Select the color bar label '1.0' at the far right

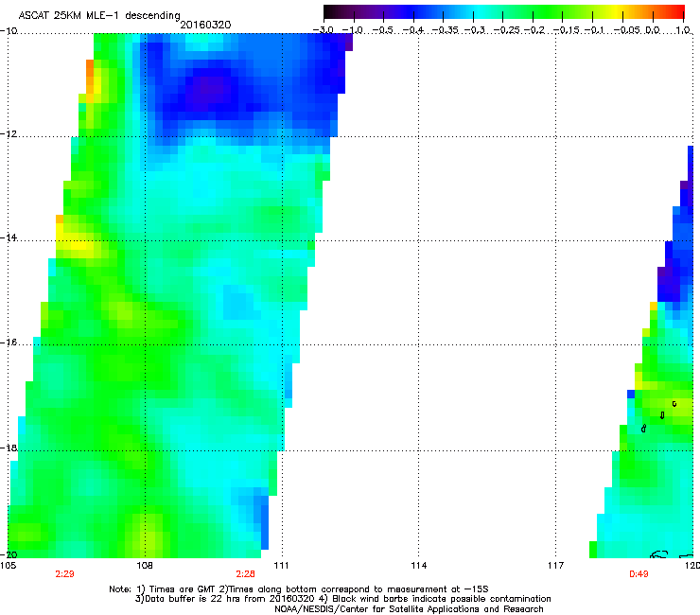pyautogui.click(x=683, y=30)
